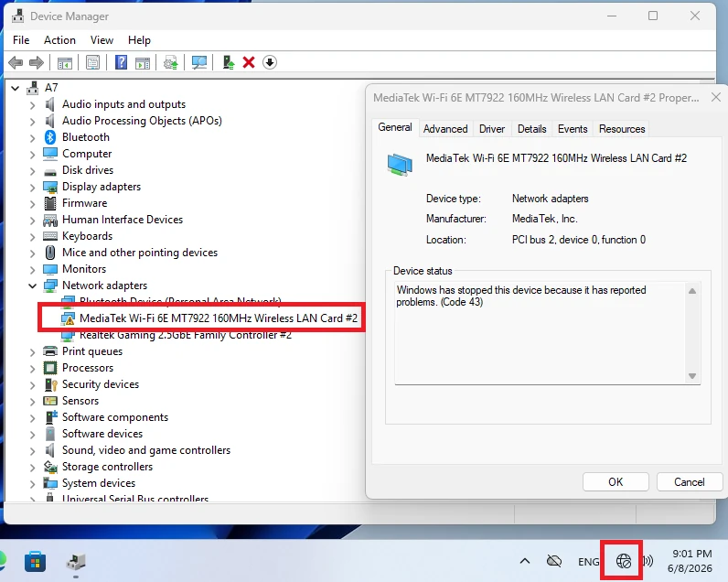Click the Processors category icon
728x582 pixels.
pos(50,368)
